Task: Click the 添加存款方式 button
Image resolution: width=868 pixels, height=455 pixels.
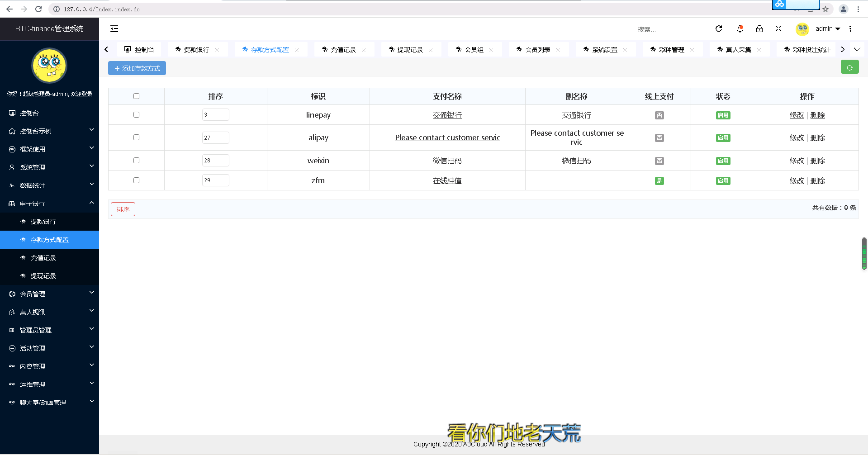Action: pos(137,68)
